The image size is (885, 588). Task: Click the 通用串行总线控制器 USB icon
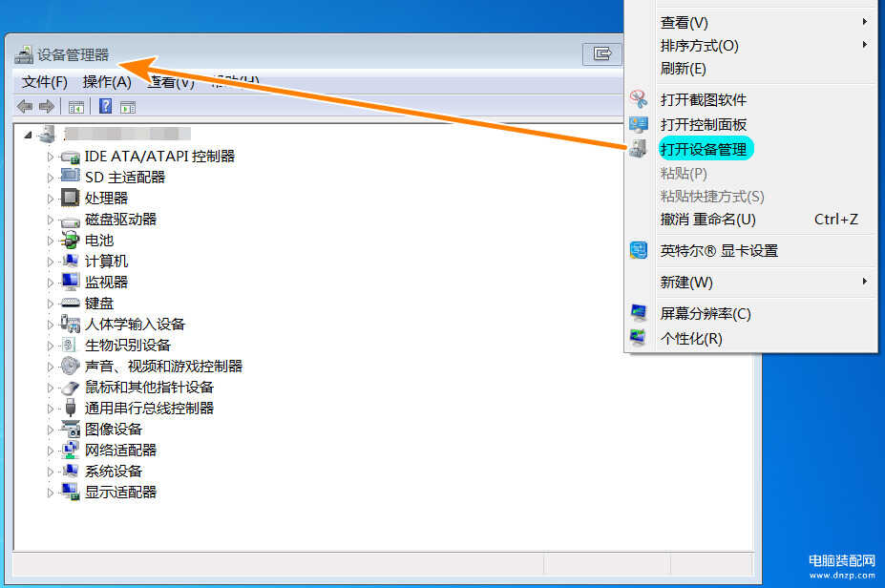(70, 408)
